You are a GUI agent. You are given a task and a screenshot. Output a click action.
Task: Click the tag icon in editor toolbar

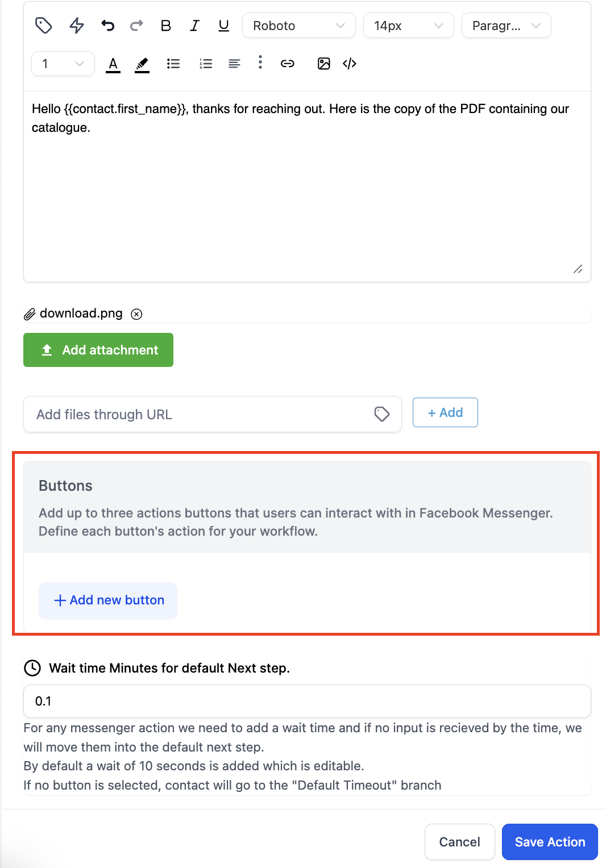44,26
